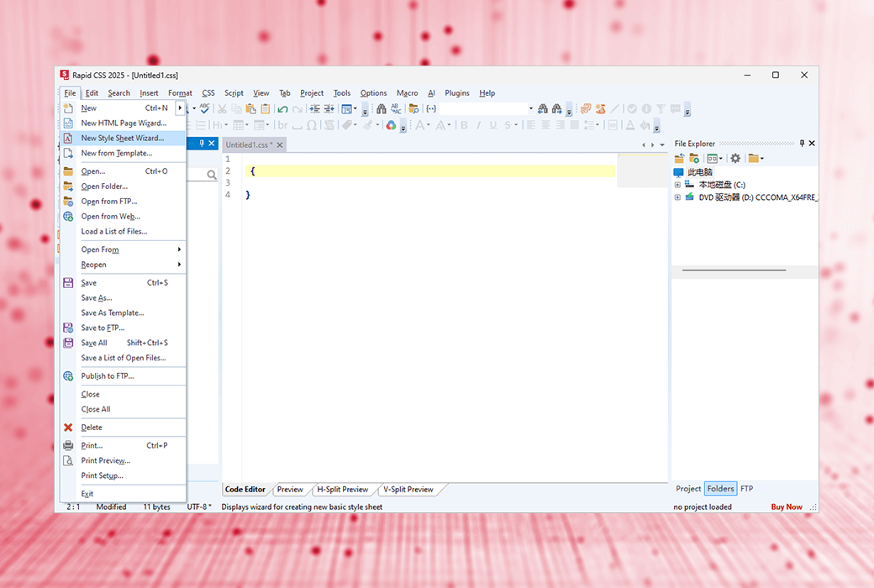
Task: Select 此电脑 in File Explorer tree
Action: point(699,172)
